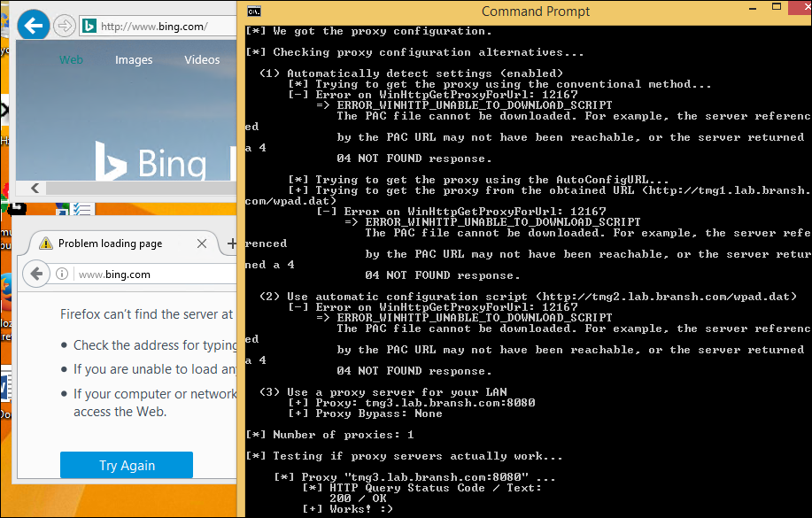Screen dimensions: 812x518
Task: Click the Bing logo on the page
Action: [x=151, y=162]
